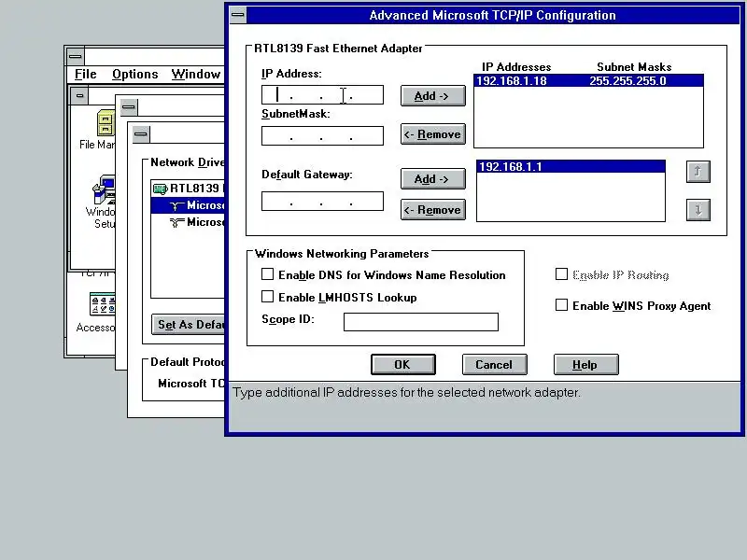Image resolution: width=747 pixels, height=560 pixels.
Task: Open the Program Manager control menu box
Action: (x=76, y=56)
